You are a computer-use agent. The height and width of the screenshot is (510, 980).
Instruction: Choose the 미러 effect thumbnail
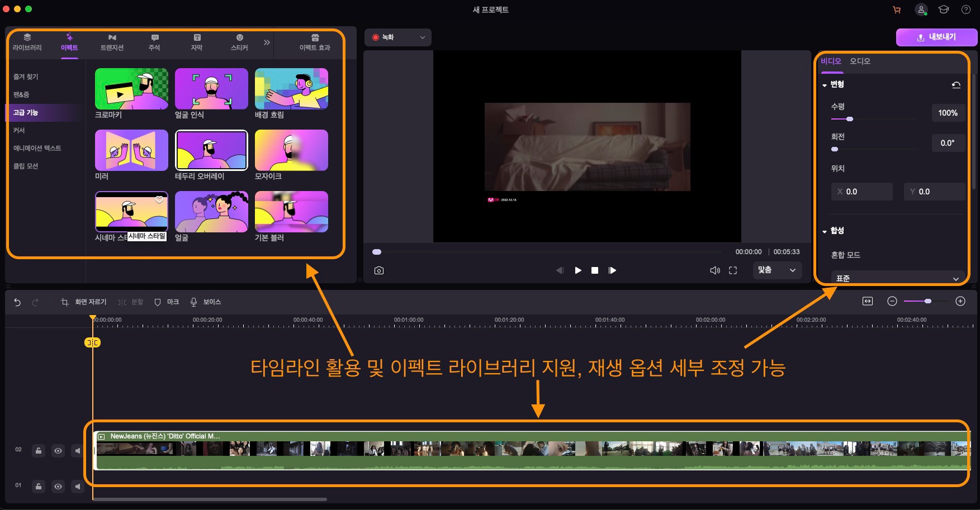131,150
